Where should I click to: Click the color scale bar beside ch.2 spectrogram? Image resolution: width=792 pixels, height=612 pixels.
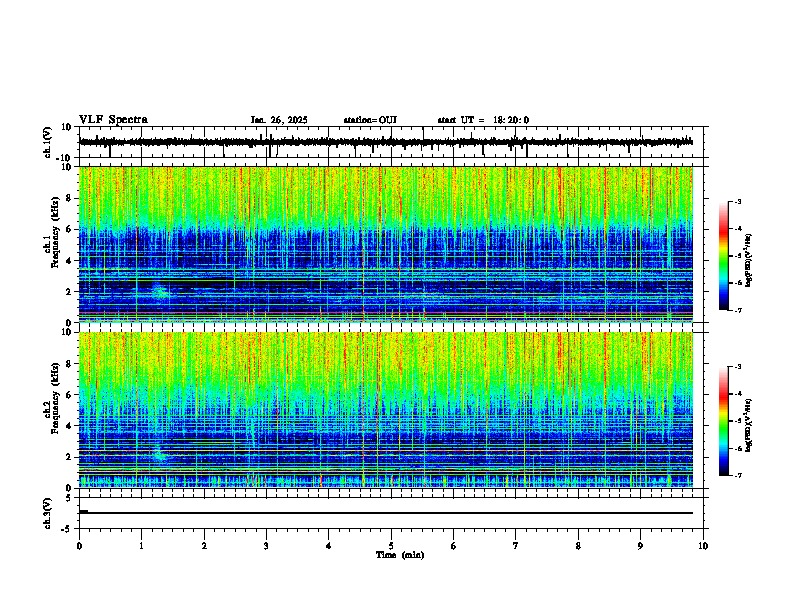click(x=723, y=421)
